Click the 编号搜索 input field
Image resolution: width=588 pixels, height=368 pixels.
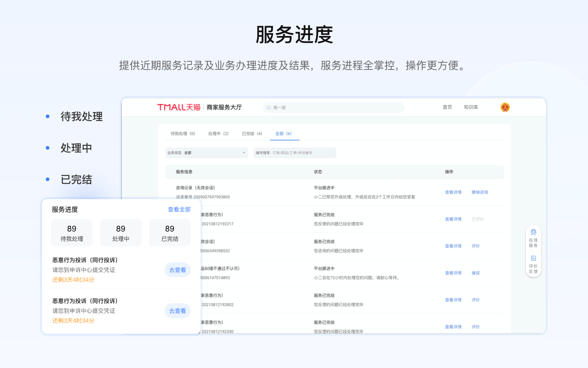click(302, 153)
